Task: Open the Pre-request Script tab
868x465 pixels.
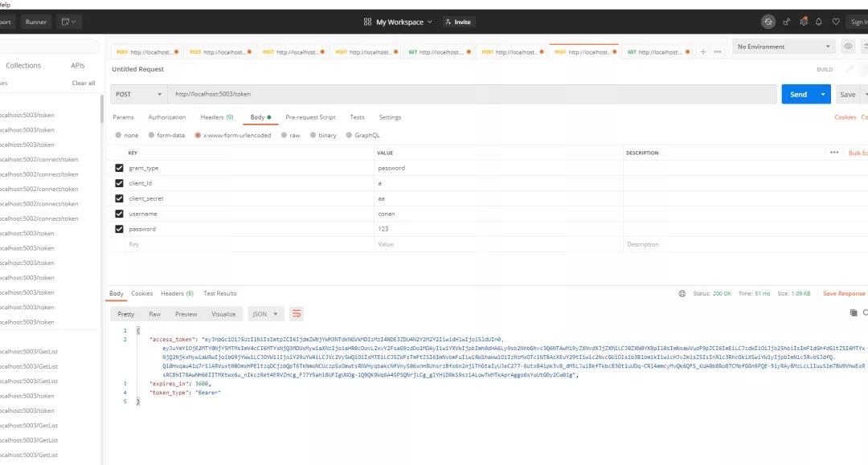Action: pos(310,117)
